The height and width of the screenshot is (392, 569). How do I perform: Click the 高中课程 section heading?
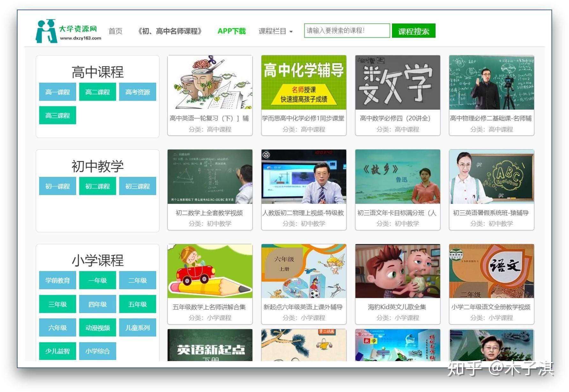coord(98,72)
